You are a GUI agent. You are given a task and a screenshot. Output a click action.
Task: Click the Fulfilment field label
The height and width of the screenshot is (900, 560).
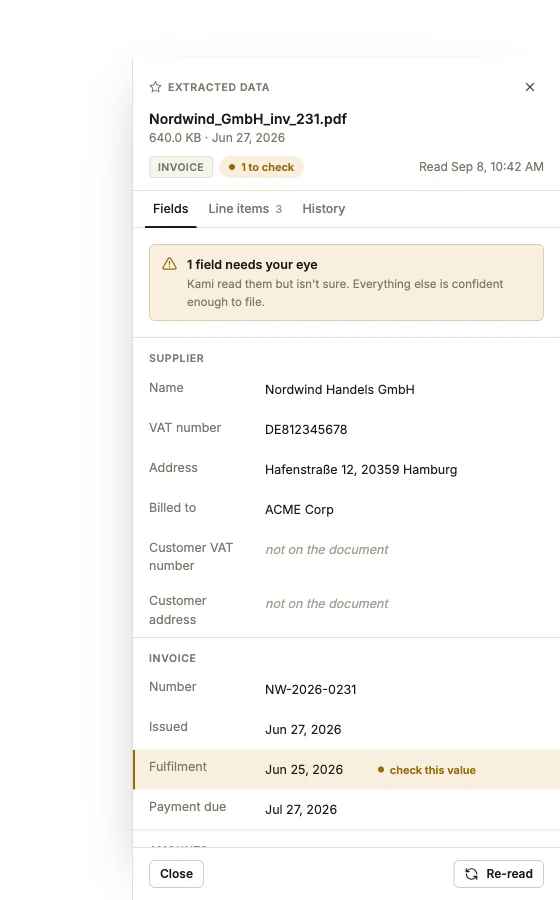pyautogui.click(x=178, y=767)
